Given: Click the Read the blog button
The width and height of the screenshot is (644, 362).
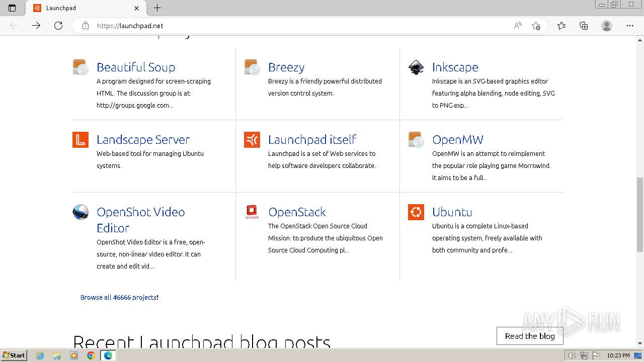Looking at the screenshot, I should coord(530,336).
